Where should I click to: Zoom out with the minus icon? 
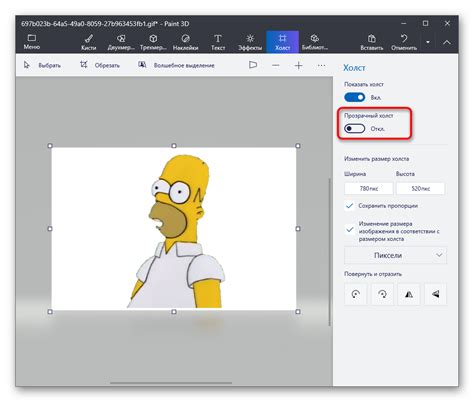point(276,65)
